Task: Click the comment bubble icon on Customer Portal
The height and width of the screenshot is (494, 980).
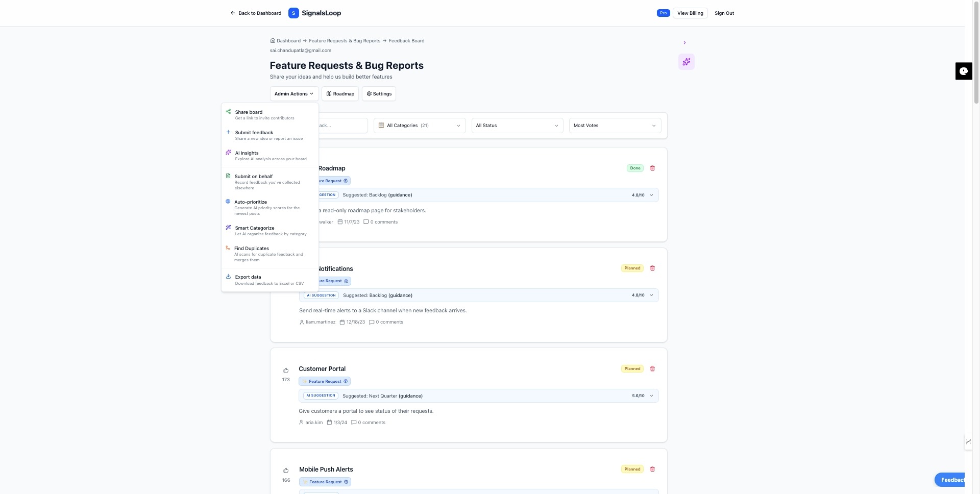Action: click(354, 423)
